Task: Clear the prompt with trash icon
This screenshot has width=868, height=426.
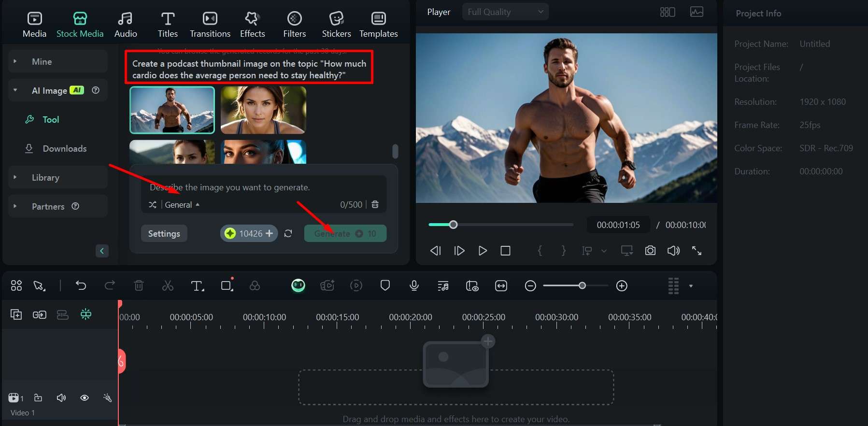Action: point(375,205)
